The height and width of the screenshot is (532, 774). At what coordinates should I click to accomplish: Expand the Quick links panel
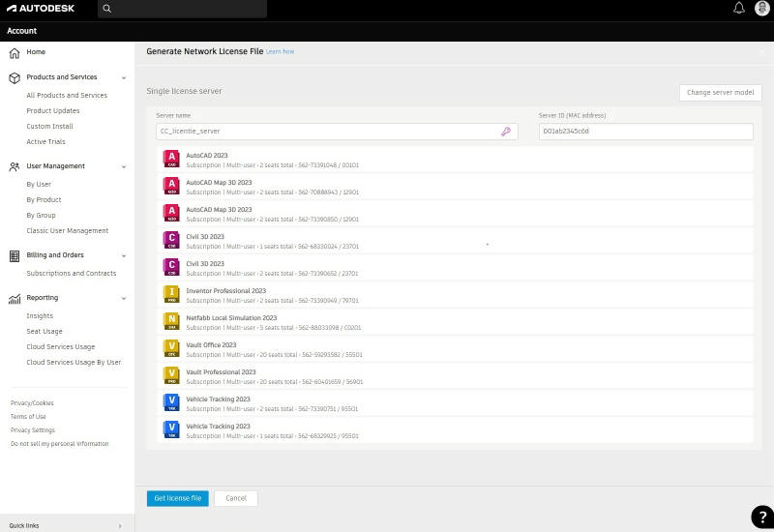120,525
